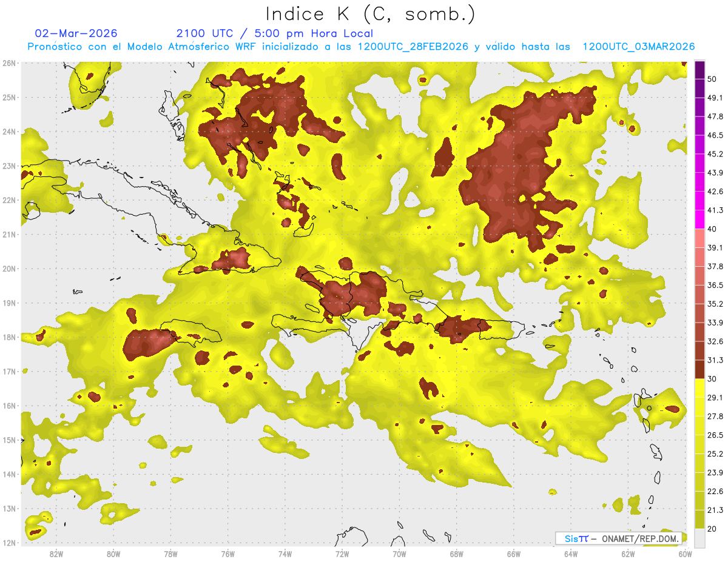Pick the bright yellow colorbar segment between 29.1 and 30
The height and width of the screenshot is (562, 728).
(x=699, y=388)
